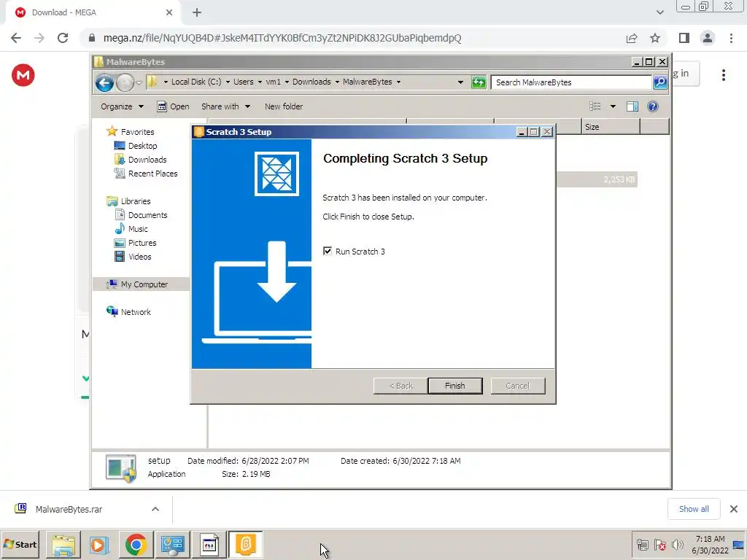
Task: Expand dropdown arrow after MalwareBytes breadcrumb
Action: [398, 82]
